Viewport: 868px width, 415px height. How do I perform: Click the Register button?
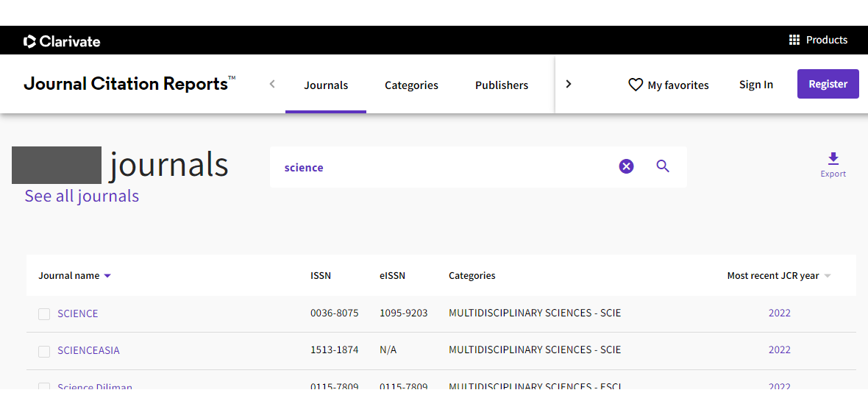click(x=828, y=84)
